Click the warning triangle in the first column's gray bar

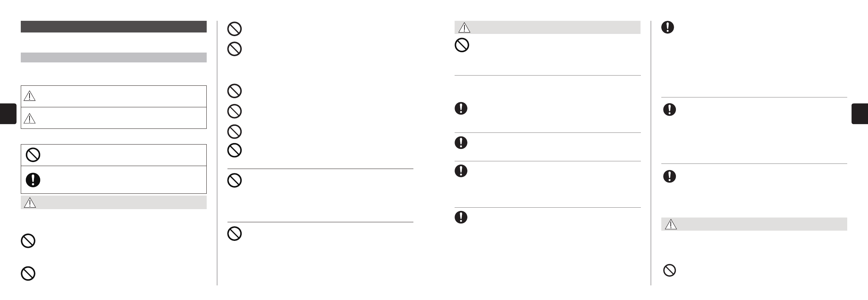click(x=30, y=203)
